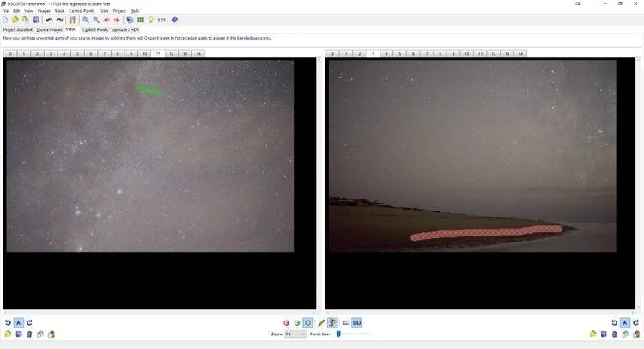644x349 pixels.
Task: Select image tab 14 in right pane
Action: (520, 53)
